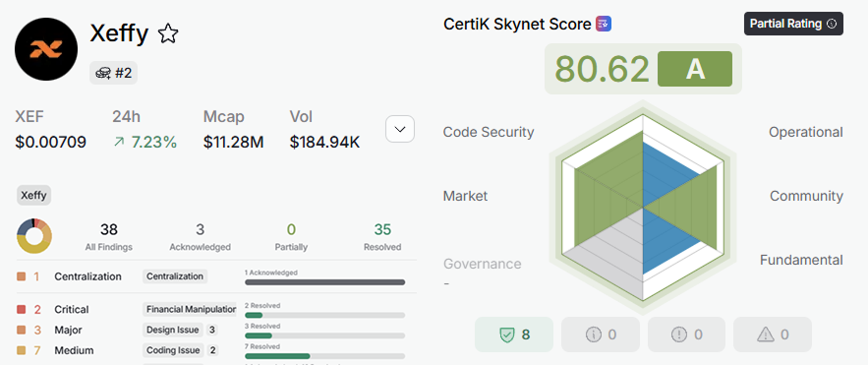Image resolution: width=868 pixels, height=365 pixels.
Task: Click the Financial Manipulation tag
Action: pos(190,309)
